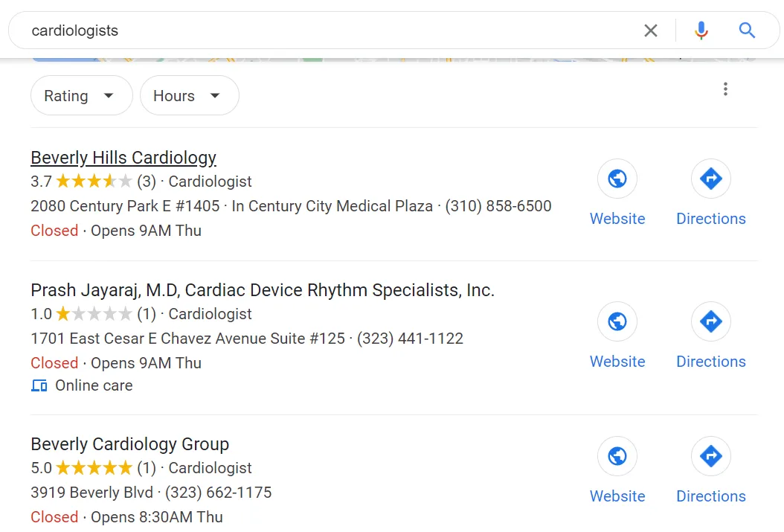Get directions to Beverly Hills Cardiology

pyautogui.click(x=710, y=179)
